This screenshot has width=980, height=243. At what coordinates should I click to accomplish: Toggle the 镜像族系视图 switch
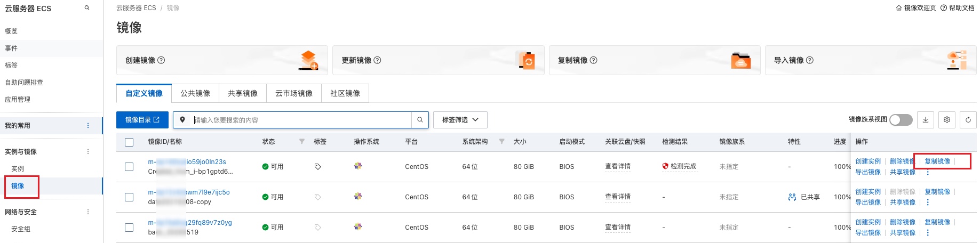(x=901, y=120)
